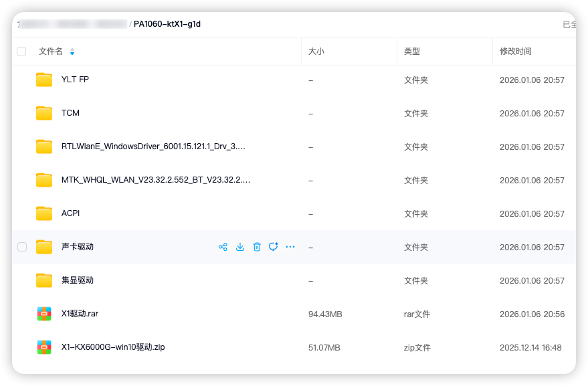
Task: Click the AI chat bubble icon on 声卡驱动 row
Action: click(273, 247)
